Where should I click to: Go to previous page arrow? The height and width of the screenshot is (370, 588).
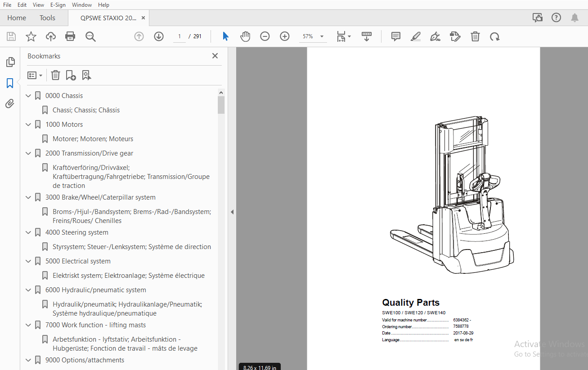(139, 36)
